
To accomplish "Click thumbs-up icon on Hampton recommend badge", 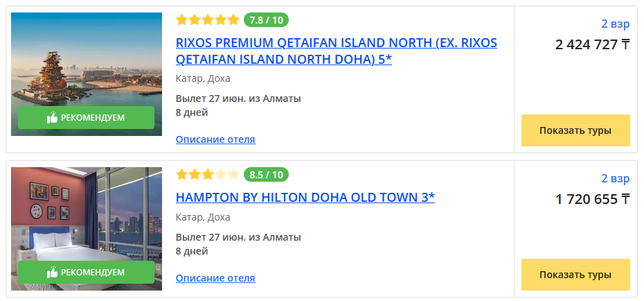I will (52, 273).
